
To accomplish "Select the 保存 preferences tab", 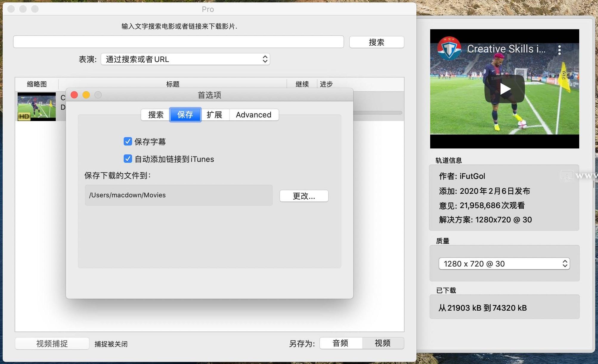I will click(x=185, y=115).
